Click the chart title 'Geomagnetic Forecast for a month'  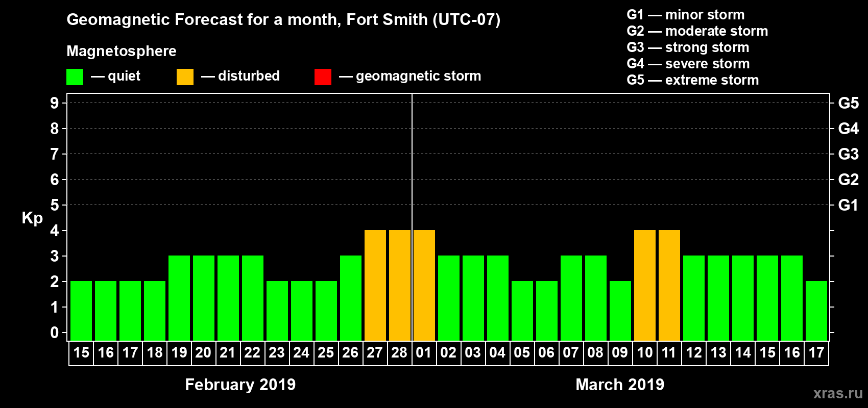pyautogui.click(x=204, y=20)
